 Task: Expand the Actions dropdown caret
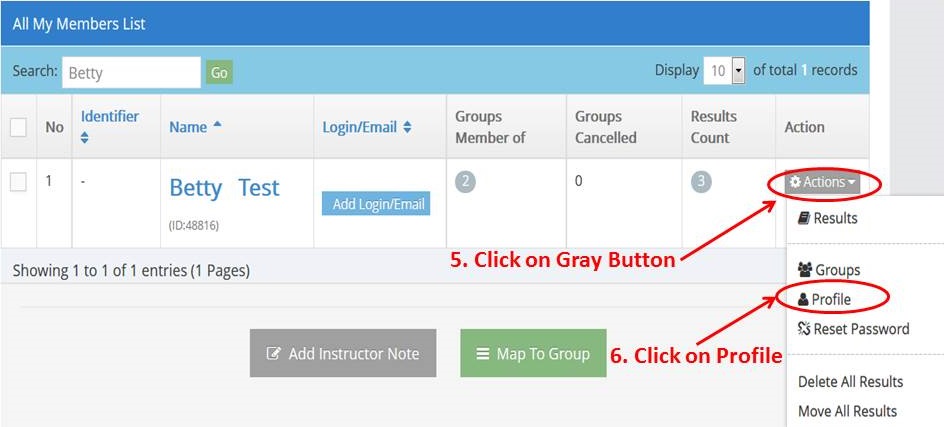click(x=851, y=182)
